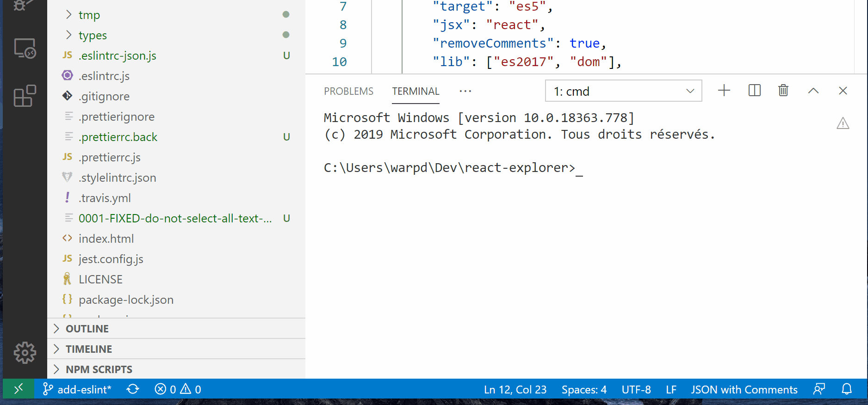Viewport: 868px width, 405px height.
Task: Click the JS icon of jest.config.js
Action: pos(68,258)
